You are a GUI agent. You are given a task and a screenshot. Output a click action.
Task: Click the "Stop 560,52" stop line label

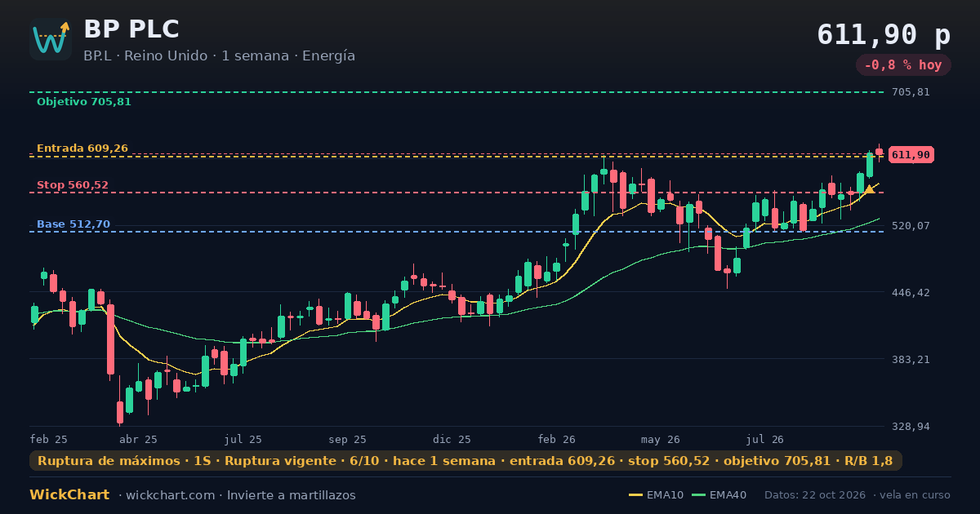[x=73, y=185]
